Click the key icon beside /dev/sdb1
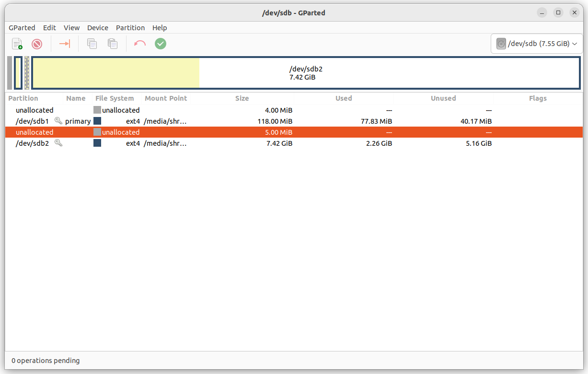This screenshot has width=588, height=374. click(58, 121)
